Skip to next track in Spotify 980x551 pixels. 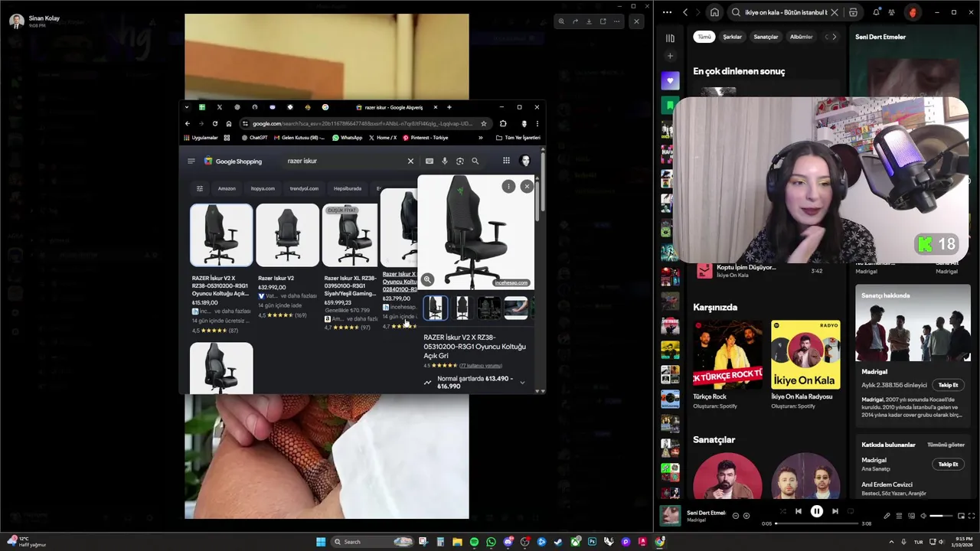[835, 511]
